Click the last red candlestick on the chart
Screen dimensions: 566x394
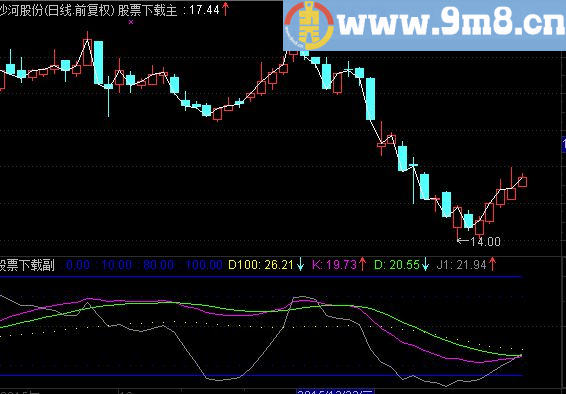coord(522,181)
